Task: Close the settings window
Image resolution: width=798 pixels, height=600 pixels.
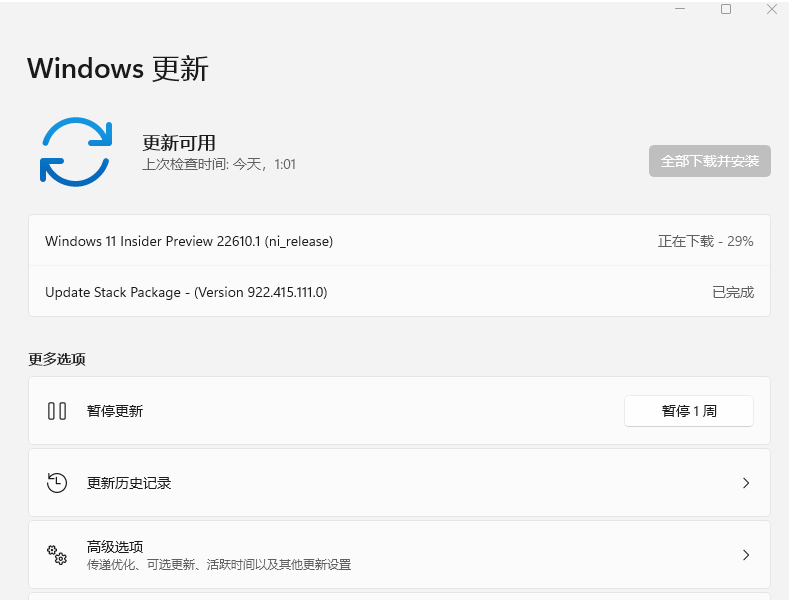Action: click(x=772, y=9)
